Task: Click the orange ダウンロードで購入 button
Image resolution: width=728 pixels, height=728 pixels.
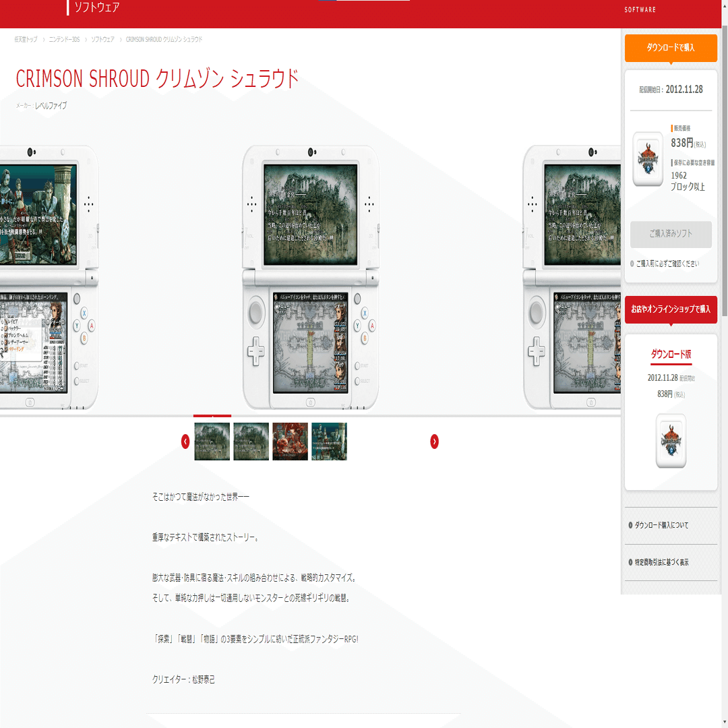Action: pos(671,48)
